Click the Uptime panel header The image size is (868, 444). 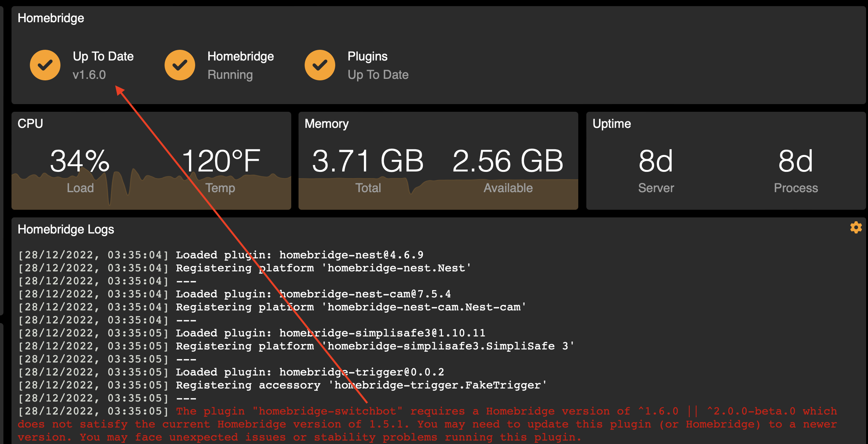tap(612, 123)
